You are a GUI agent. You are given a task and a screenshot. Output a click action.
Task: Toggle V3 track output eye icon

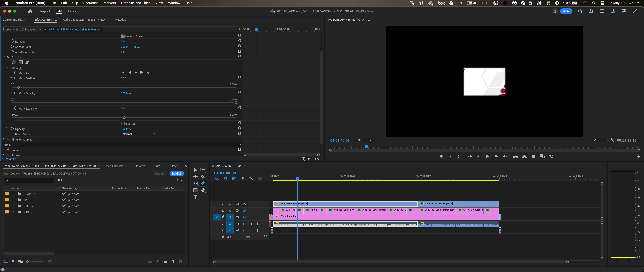(244, 204)
